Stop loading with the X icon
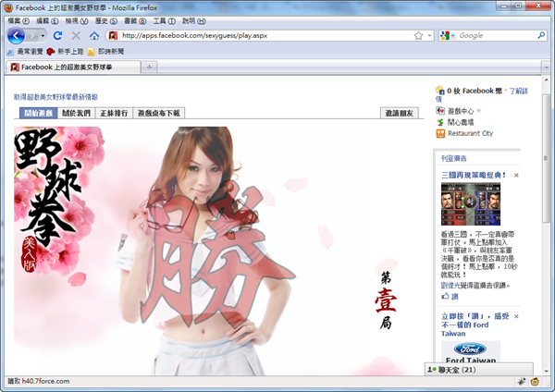 76,35
